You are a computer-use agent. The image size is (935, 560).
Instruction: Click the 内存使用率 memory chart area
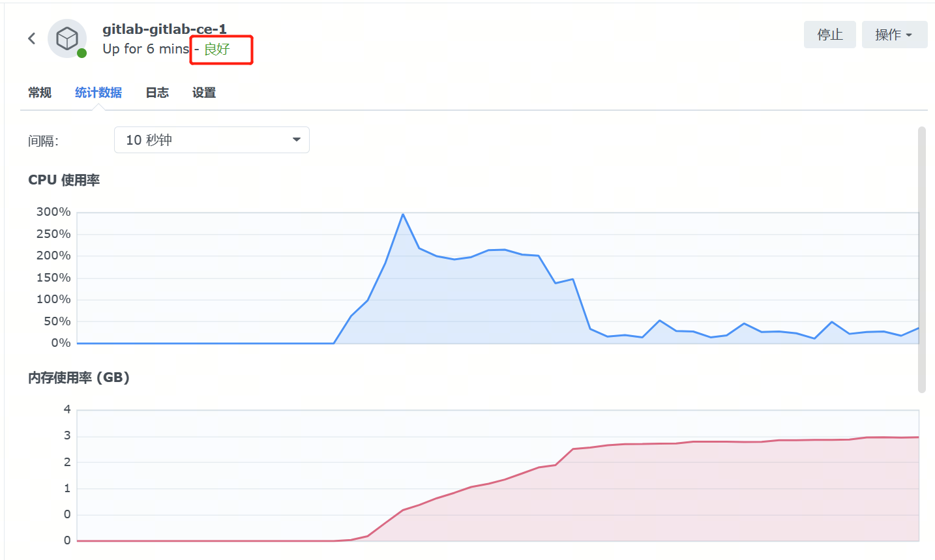tap(496, 476)
